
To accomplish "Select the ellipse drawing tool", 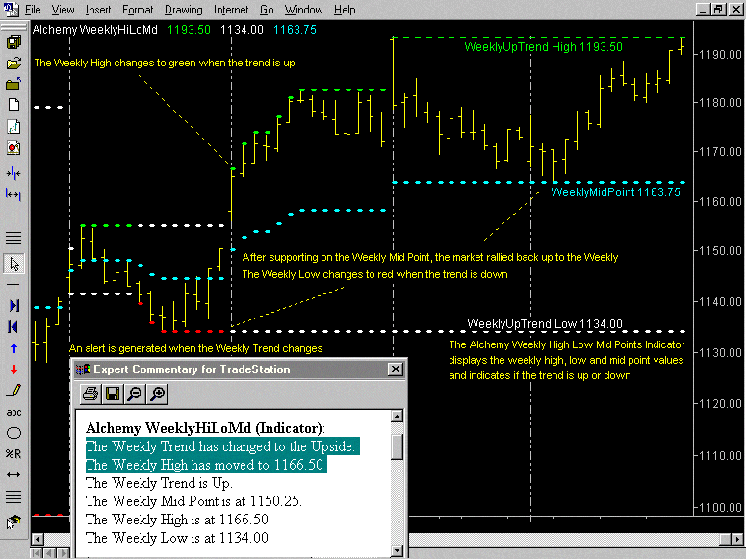I will click(13, 433).
